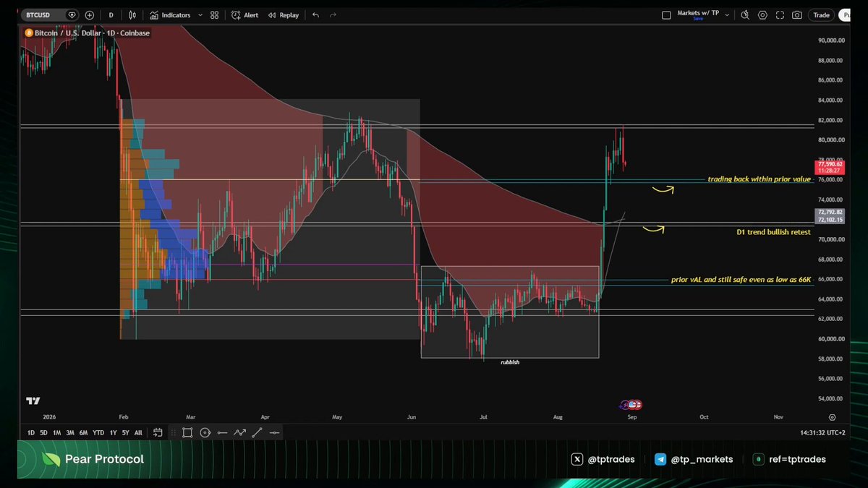Click the 72,102.15 price label

click(x=829, y=219)
